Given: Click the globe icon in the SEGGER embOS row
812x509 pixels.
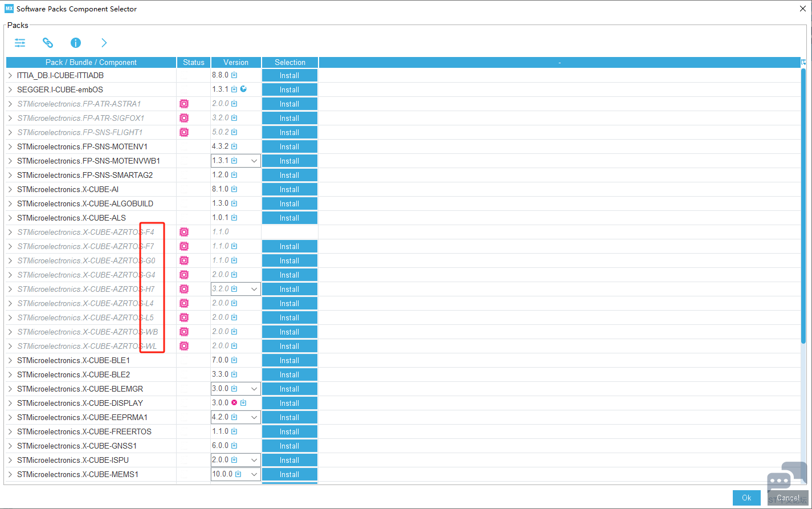Looking at the screenshot, I should [x=244, y=89].
